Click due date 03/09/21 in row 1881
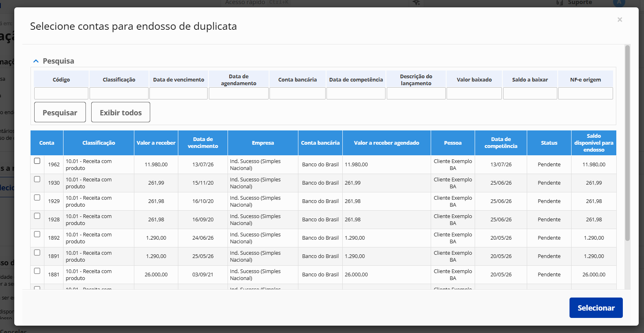The width and height of the screenshot is (644, 333). [x=203, y=275]
